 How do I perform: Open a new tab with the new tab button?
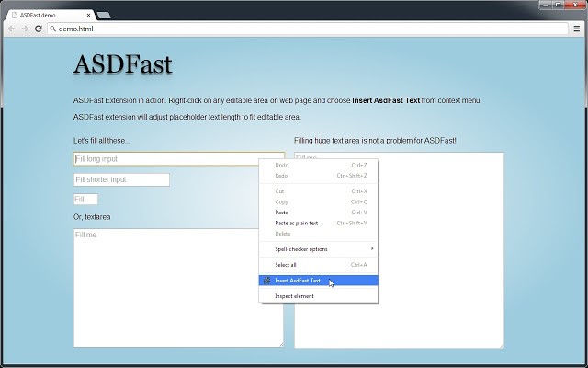click(x=103, y=15)
